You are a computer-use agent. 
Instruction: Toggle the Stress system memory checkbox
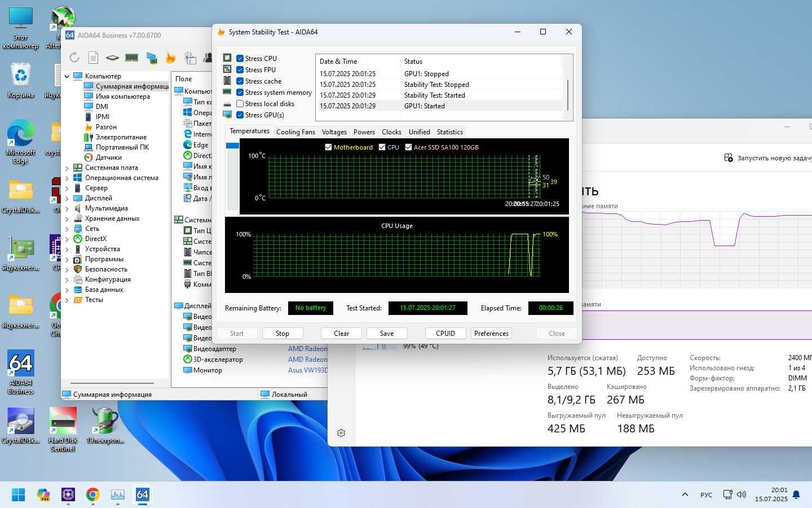240,93
